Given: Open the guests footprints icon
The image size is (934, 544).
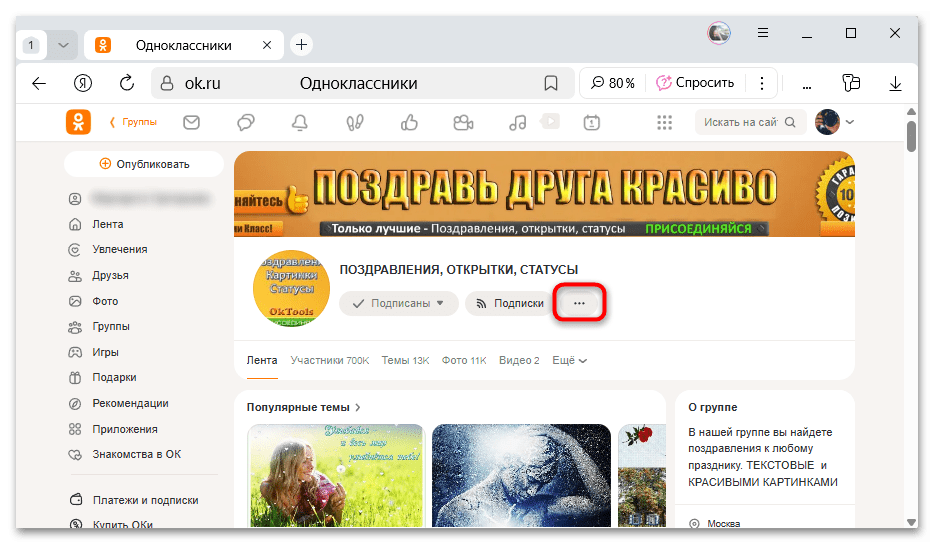Looking at the screenshot, I should pos(355,123).
